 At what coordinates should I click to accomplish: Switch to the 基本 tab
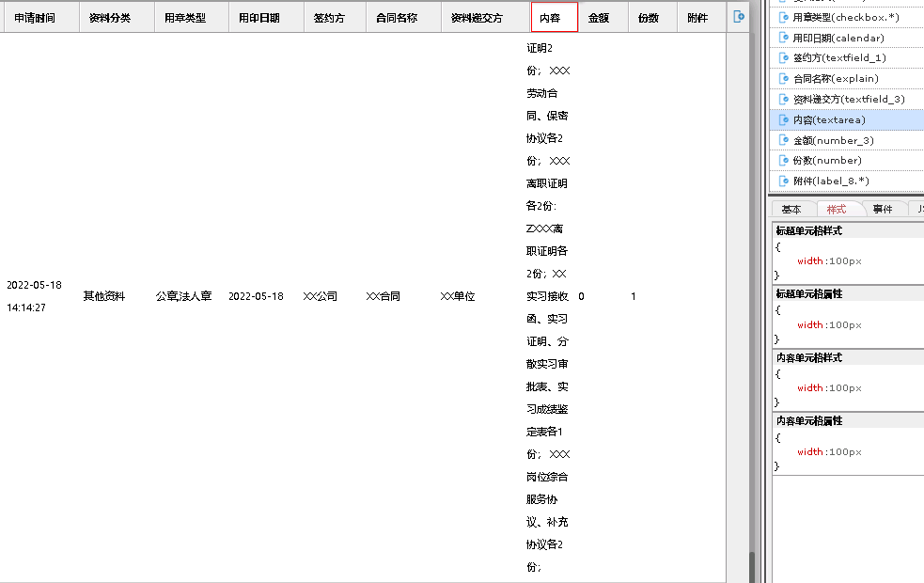pyautogui.click(x=791, y=210)
